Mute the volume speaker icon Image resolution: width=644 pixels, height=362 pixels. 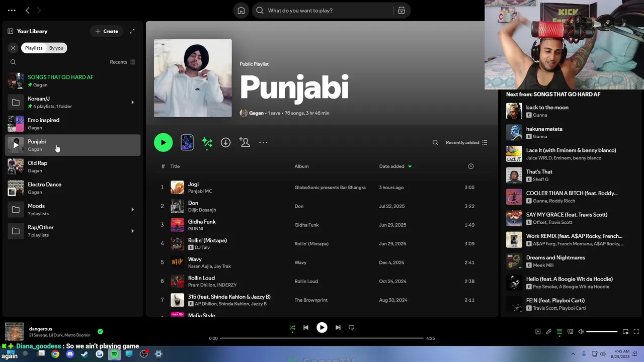[x=581, y=332]
